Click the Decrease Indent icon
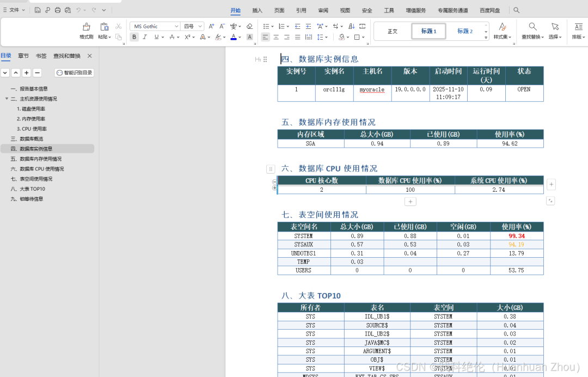The width and height of the screenshot is (588, 377). pyautogui.click(x=297, y=26)
